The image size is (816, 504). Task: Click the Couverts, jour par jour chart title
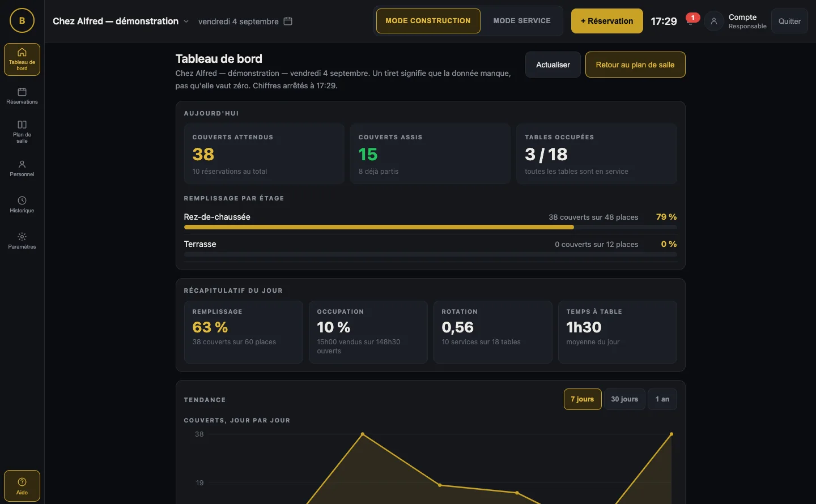point(237,420)
